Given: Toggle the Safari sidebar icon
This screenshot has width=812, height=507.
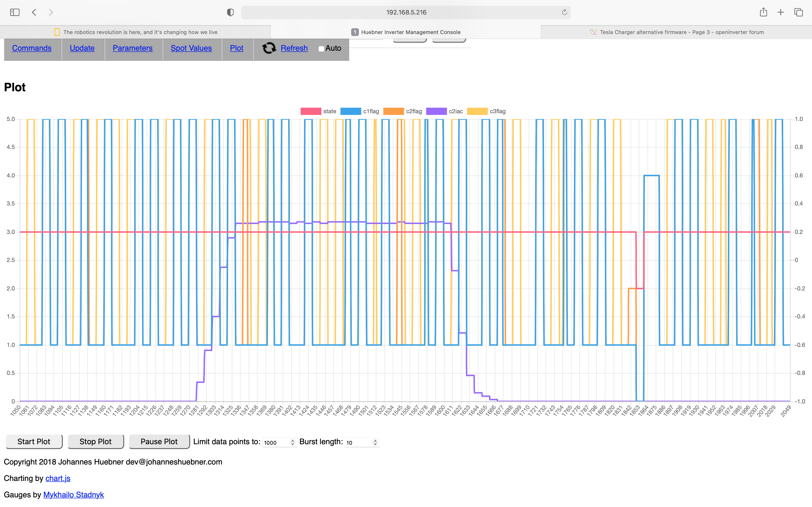Looking at the screenshot, I should click(x=15, y=12).
